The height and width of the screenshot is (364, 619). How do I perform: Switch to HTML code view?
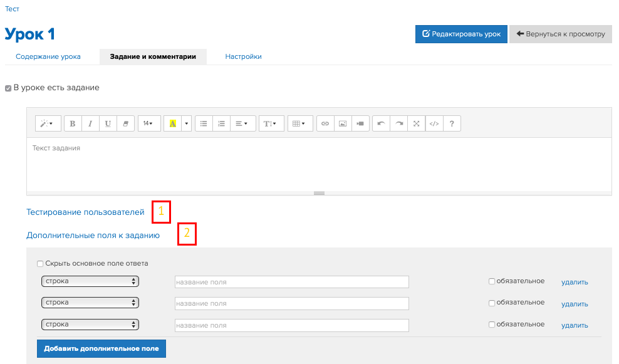pos(434,123)
